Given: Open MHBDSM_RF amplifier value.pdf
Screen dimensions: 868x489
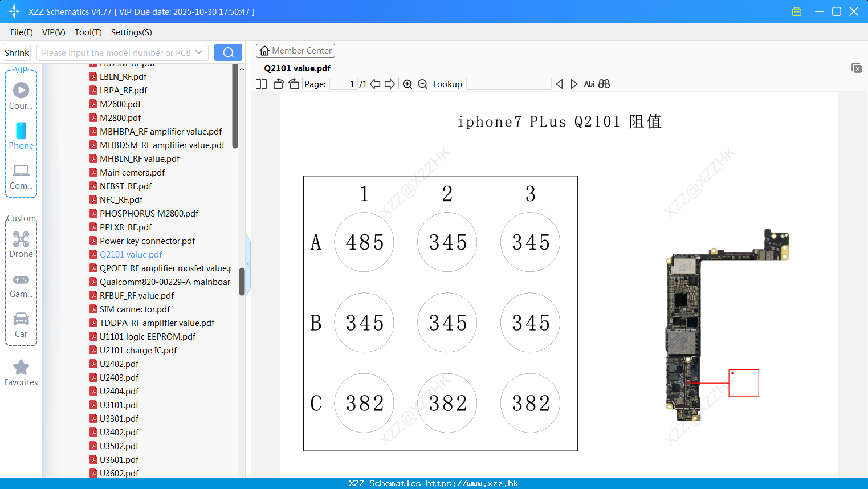Looking at the screenshot, I should click(x=162, y=145).
